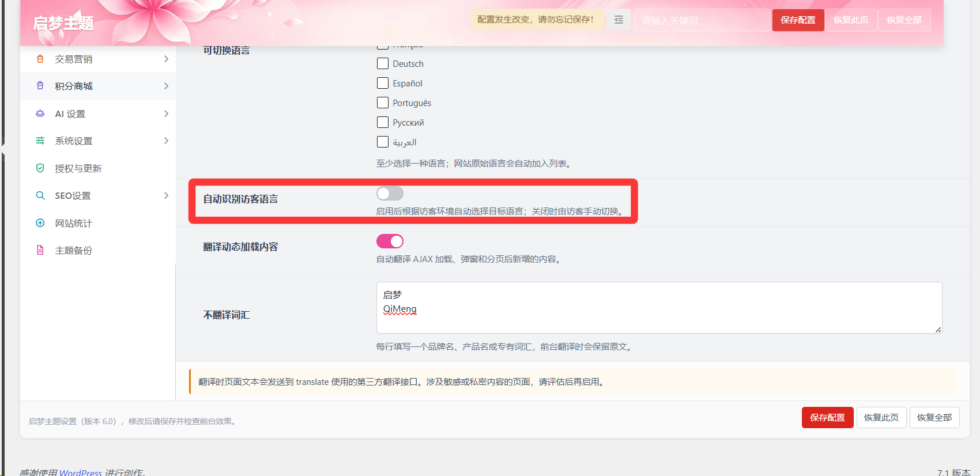Click the bottom 保存配置 button

pos(827,418)
